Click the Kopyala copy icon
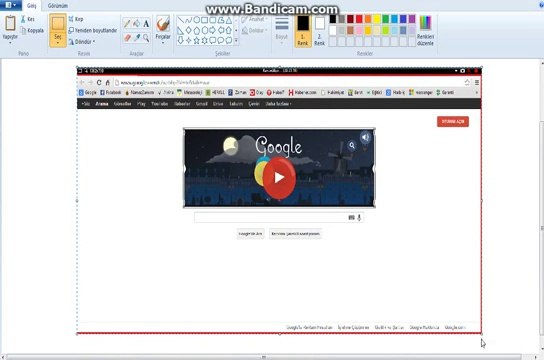 point(24,31)
